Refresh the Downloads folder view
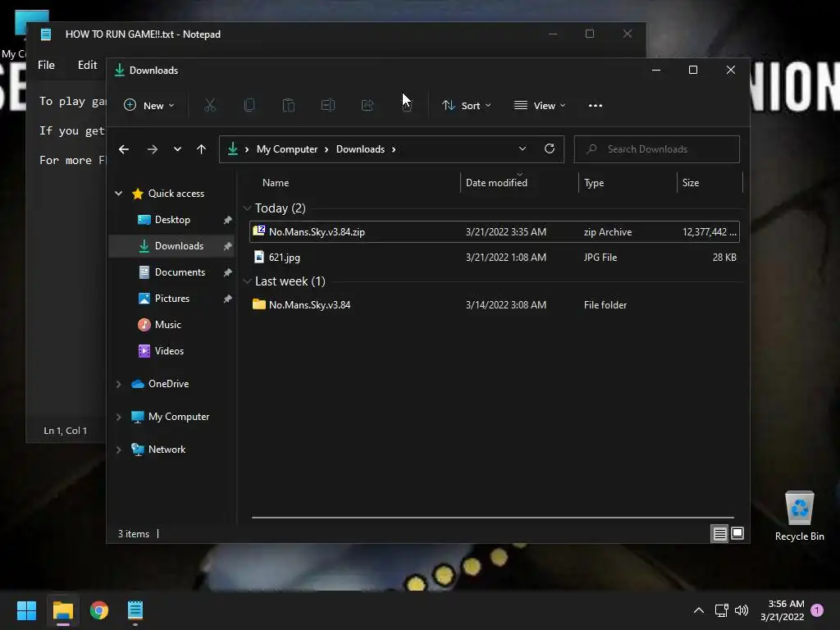Viewport: 840px width, 630px height. click(x=549, y=148)
